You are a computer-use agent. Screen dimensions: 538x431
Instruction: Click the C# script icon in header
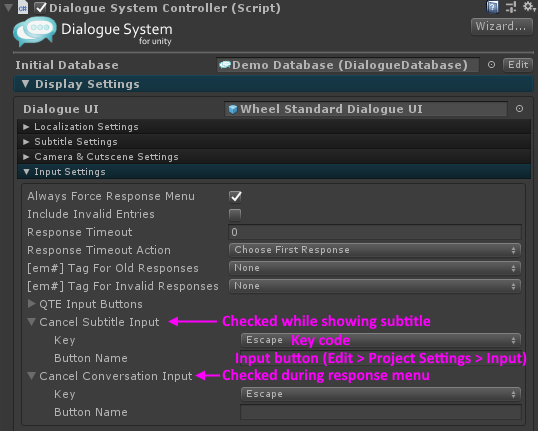(23, 8)
